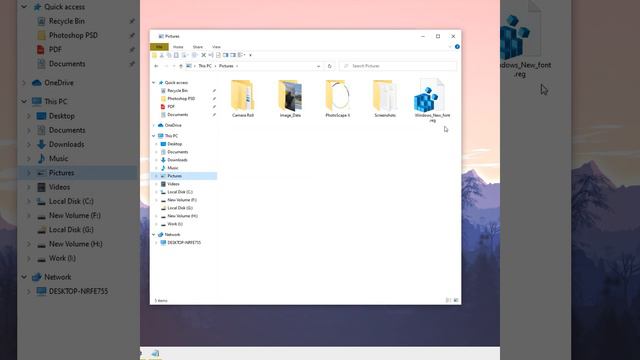640x360 pixels.
Task: Select OneDrive in navigation pane
Action: (173, 125)
